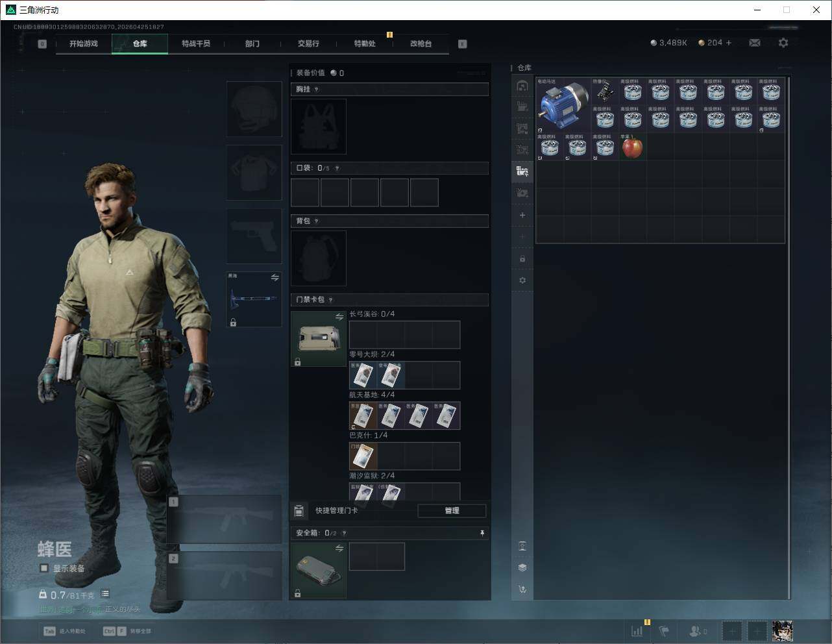Select the sixth stash category sidebar icon
This screenshot has height=644, width=832.
pyautogui.click(x=522, y=193)
